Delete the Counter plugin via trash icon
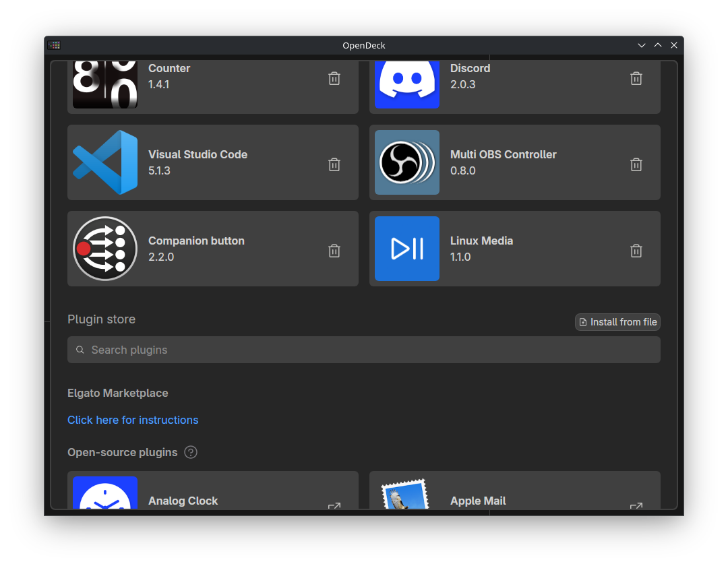This screenshot has width=728, height=568. click(334, 78)
